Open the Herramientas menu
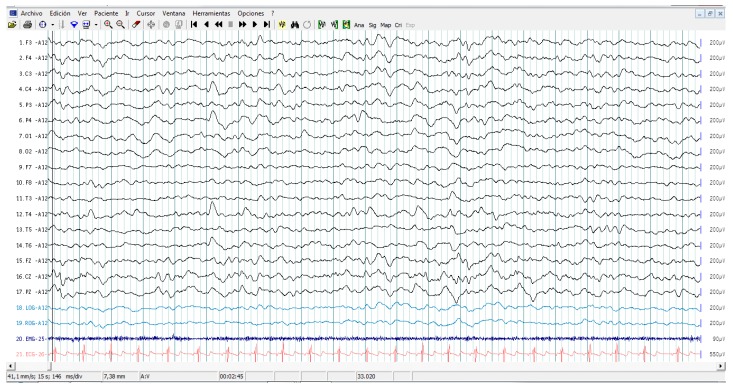 tap(211, 14)
